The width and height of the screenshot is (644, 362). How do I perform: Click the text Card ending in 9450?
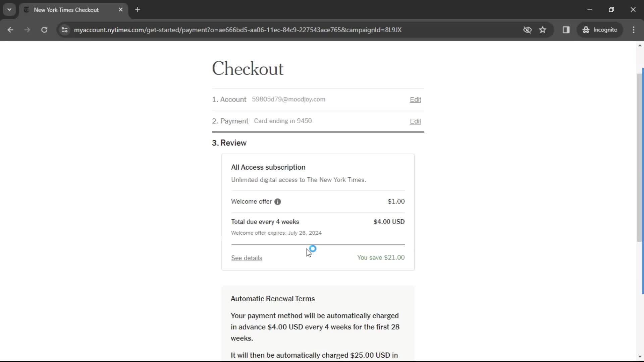[x=283, y=121]
